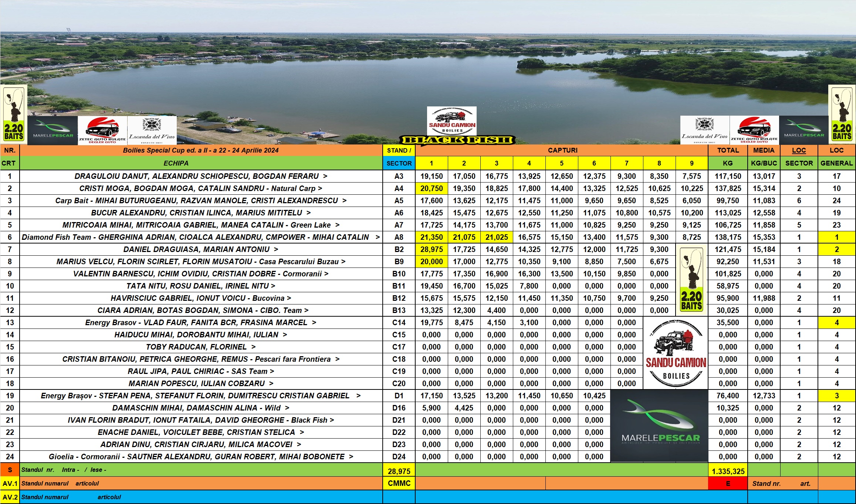Select team 'DANIEL DRAGUIASA, MARIAN ANTONIU'
This screenshot has height=504, width=856.
click(x=201, y=249)
